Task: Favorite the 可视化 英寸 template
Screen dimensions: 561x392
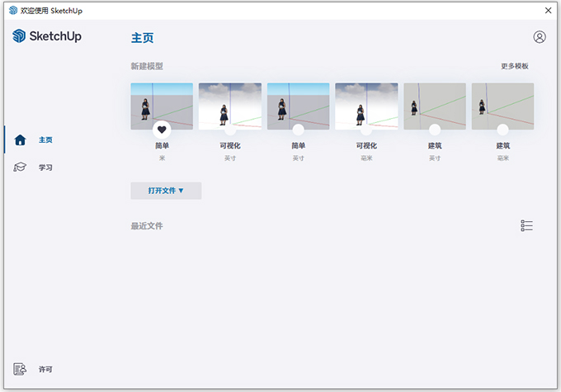Action: tap(230, 130)
